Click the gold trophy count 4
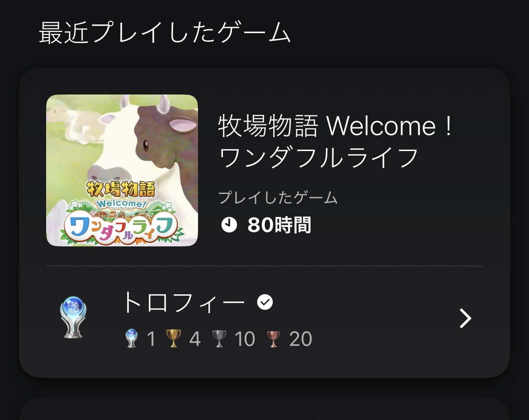The height and width of the screenshot is (420, 529). [x=195, y=339]
